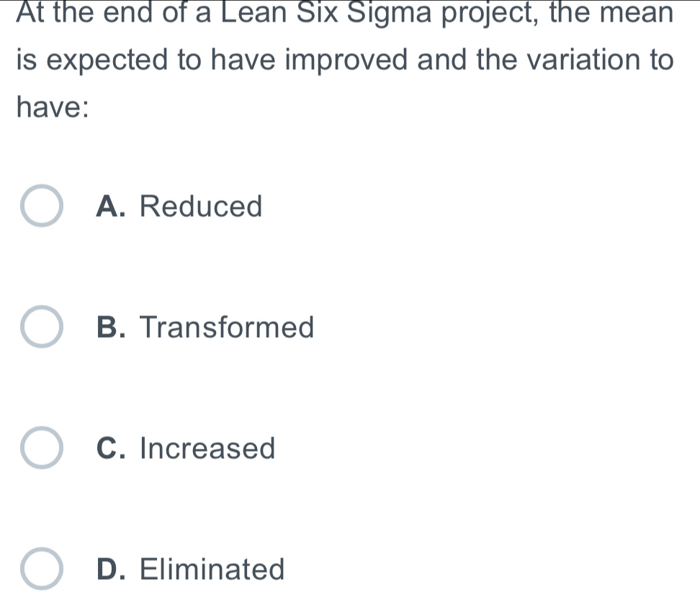This screenshot has width=700, height=600.
Task: Click the 'Transformed' answer text
Action: [228, 328]
